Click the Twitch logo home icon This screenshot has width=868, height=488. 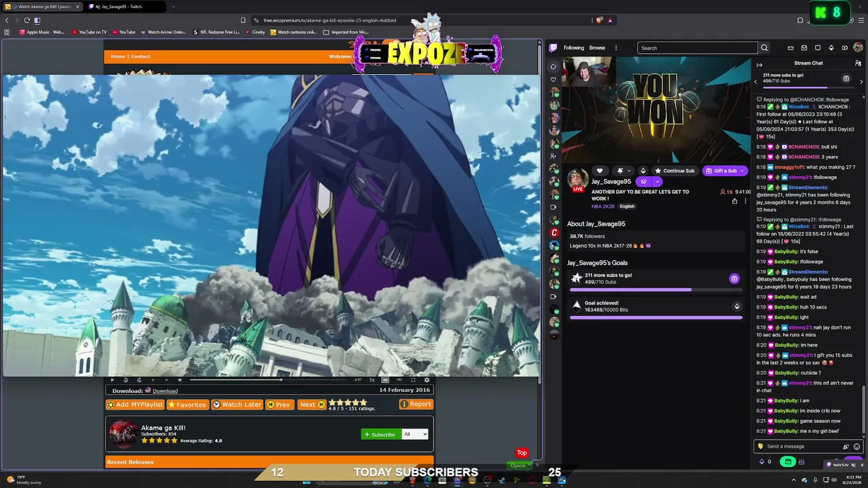[553, 47]
